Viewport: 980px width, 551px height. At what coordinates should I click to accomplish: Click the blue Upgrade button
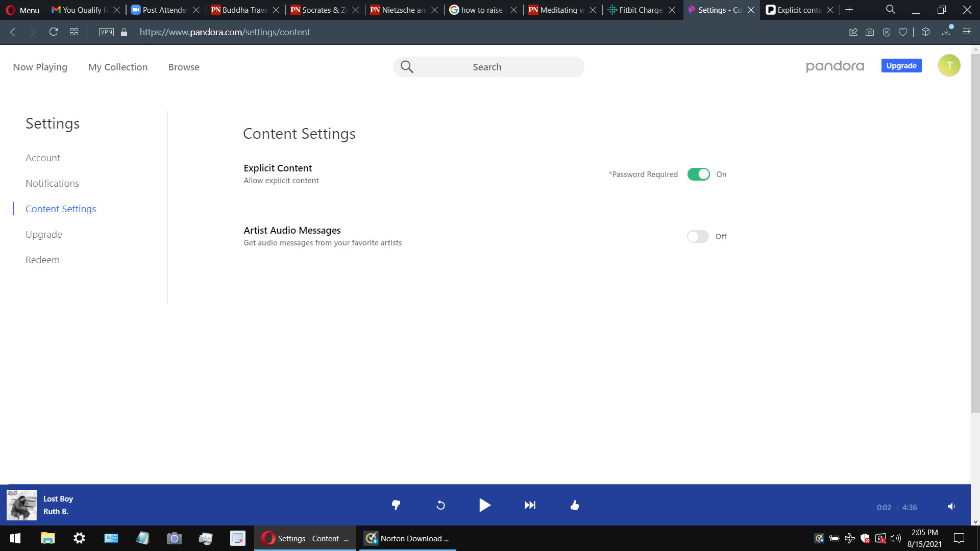(x=901, y=66)
